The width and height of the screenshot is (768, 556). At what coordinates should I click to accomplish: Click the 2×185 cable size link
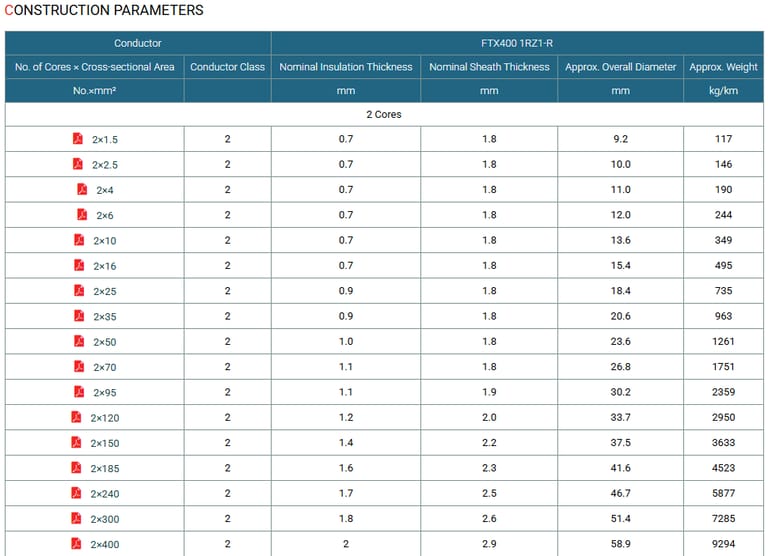pyautogui.click(x=105, y=469)
